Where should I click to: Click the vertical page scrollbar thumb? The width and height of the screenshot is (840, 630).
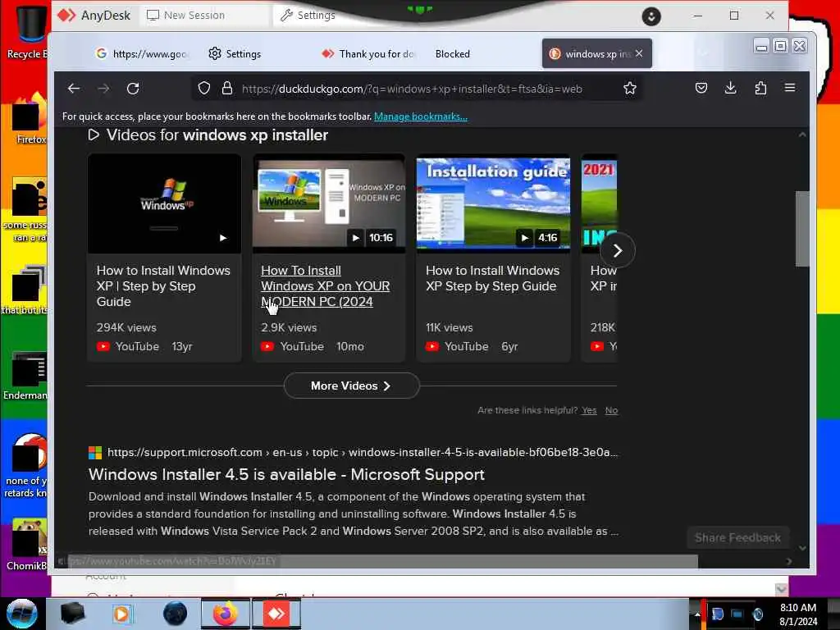pyautogui.click(x=802, y=229)
